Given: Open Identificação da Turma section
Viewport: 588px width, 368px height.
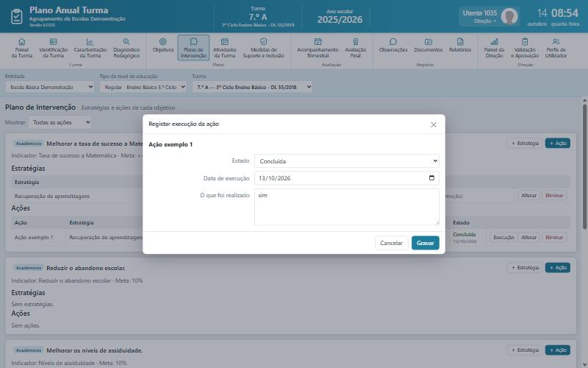Looking at the screenshot, I should pyautogui.click(x=53, y=48).
